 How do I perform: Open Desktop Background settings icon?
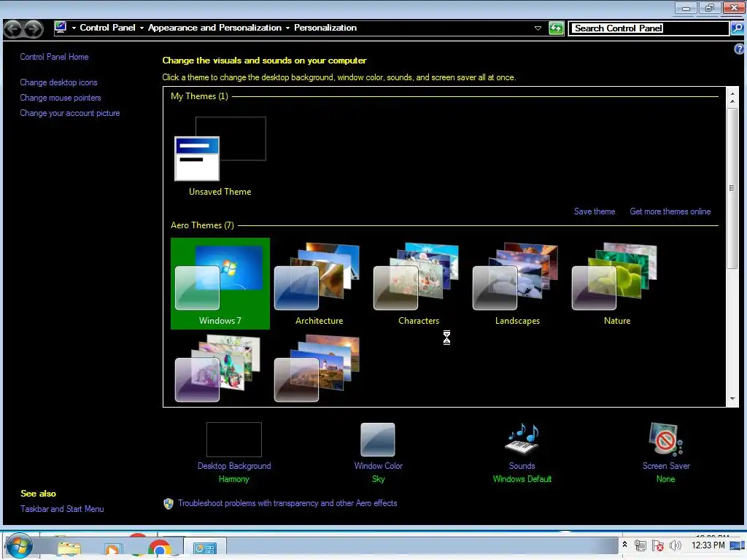[x=234, y=440]
